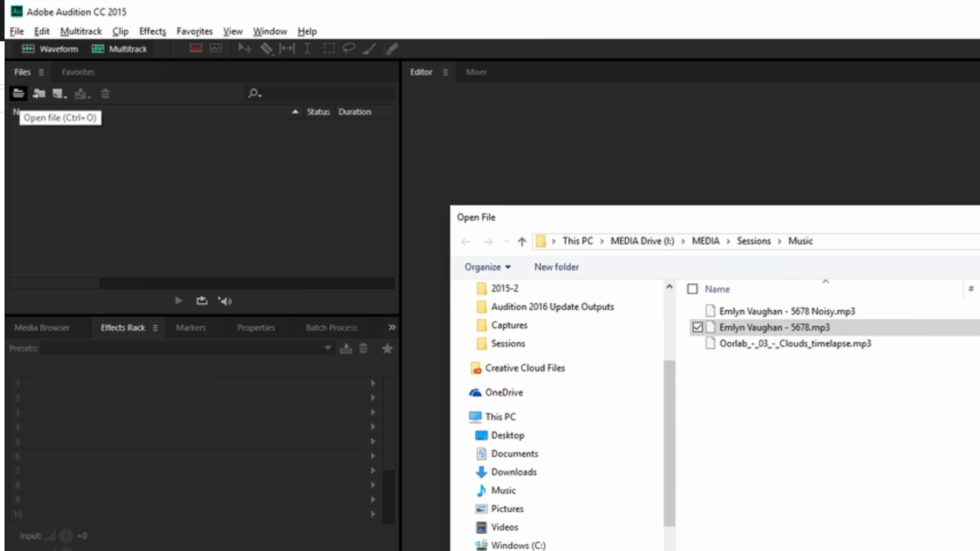This screenshot has height=551, width=980.
Task: Save effects preset with the star icon
Action: [387, 348]
